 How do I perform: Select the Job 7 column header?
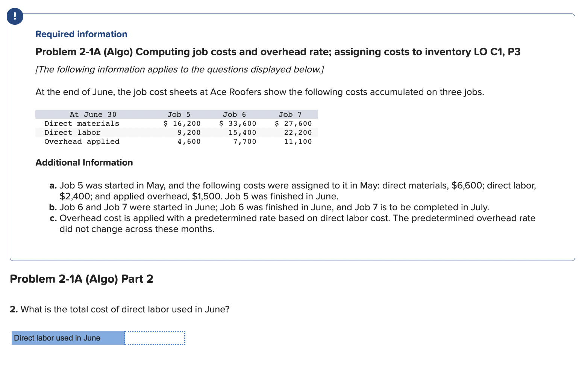pyautogui.click(x=290, y=114)
